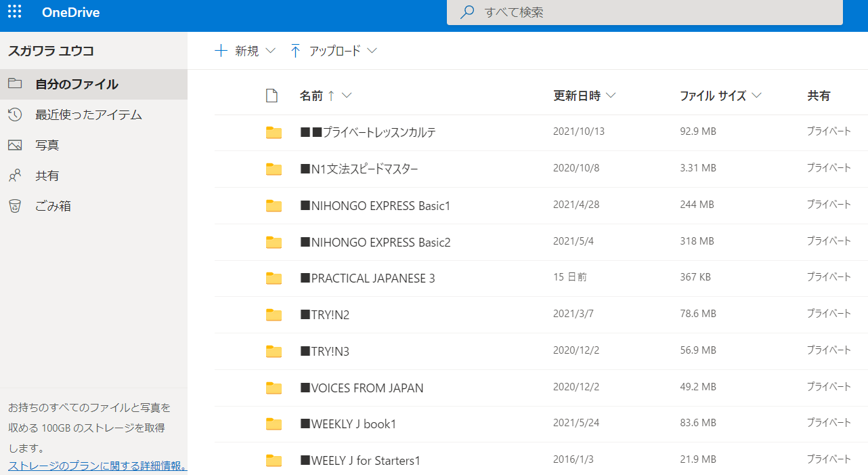Open folder ■PRACTICAL JAPANESE 3 by name
Viewport: 868px width, 475px height.
[368, 278]
